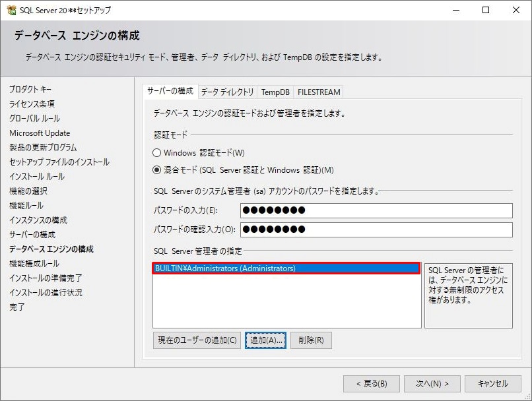
Task: Click the empty administrators list area
Action: point(286,301)
